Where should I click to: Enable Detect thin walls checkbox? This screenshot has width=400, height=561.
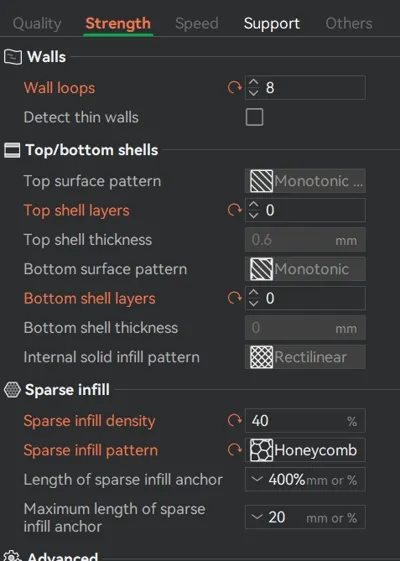[254, 117]
